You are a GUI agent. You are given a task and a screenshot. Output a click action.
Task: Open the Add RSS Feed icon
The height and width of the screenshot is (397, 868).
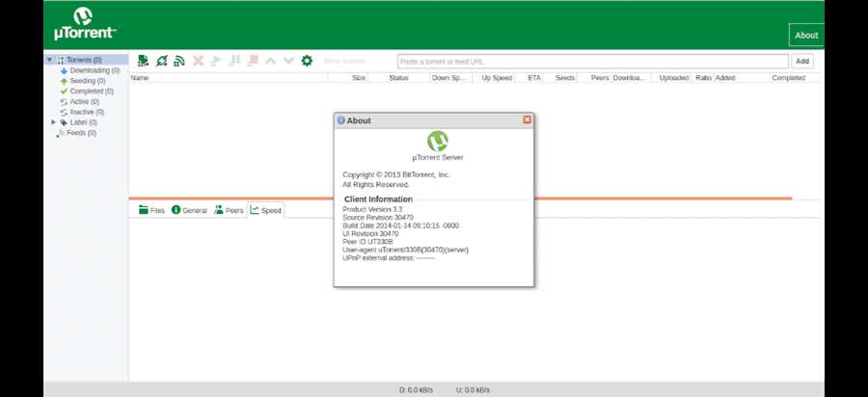179,61
